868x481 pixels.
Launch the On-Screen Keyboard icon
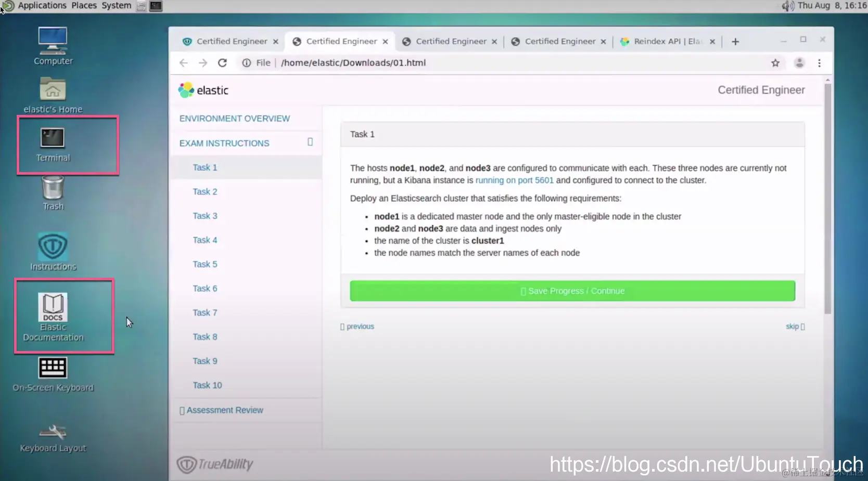pos(53,374)
